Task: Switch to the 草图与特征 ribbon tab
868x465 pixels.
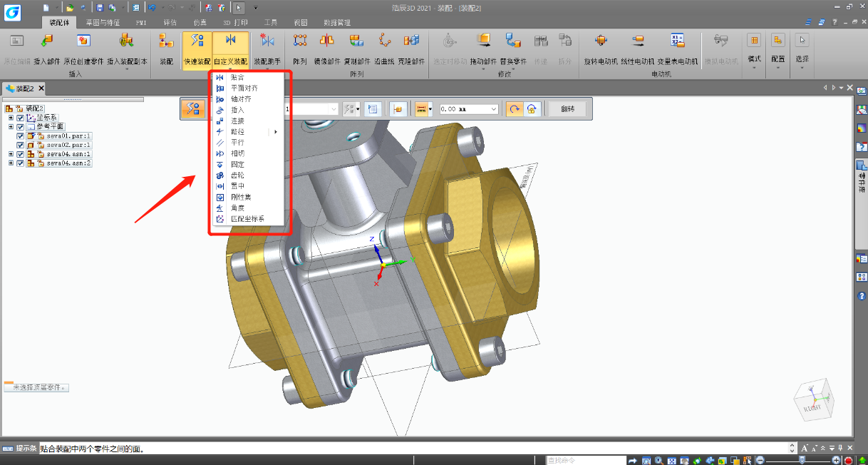Action: tap(103, 22)
